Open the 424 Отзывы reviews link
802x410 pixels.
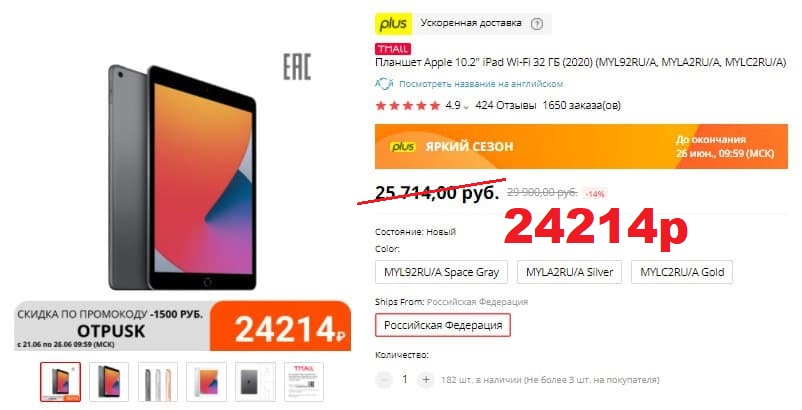pos(506,105)
